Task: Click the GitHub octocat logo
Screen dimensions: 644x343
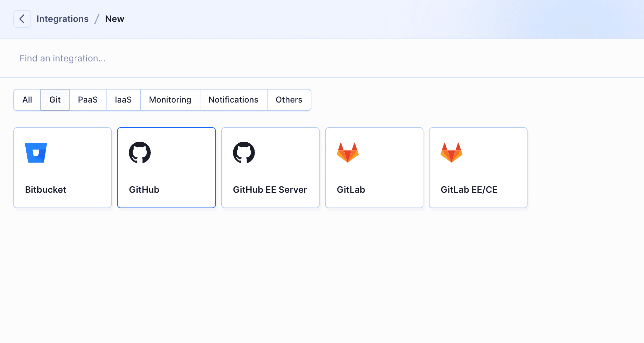Action: click(140, 153)
